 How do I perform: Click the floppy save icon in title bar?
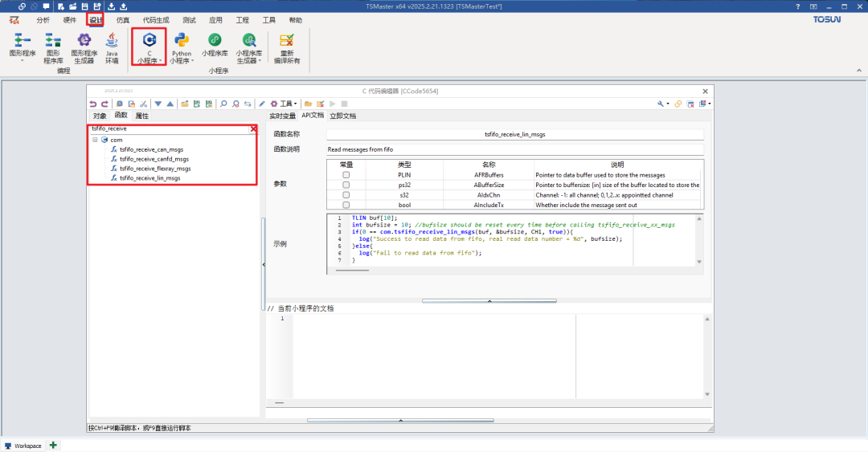[x=84, y=6]
